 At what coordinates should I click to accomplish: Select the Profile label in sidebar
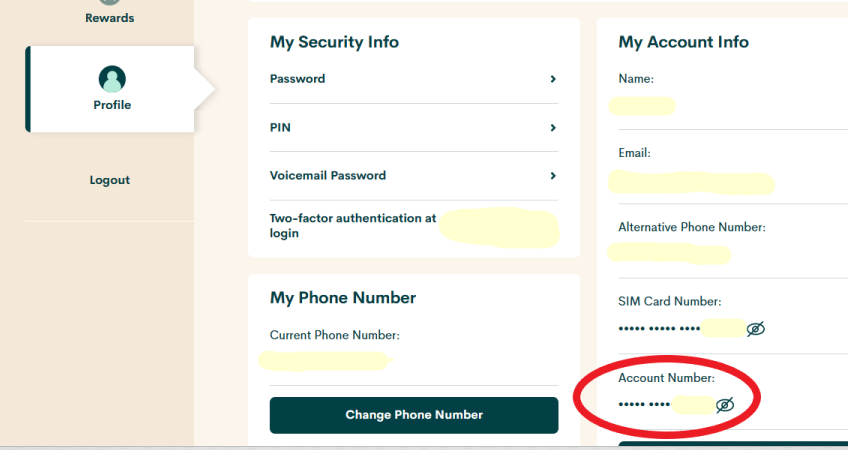112,105
